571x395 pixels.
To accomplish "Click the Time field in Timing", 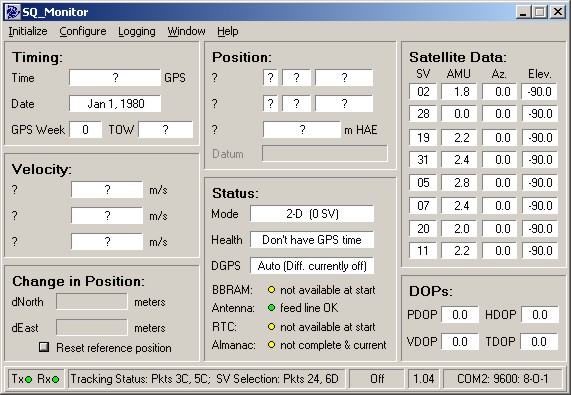I will coord(115,78).
